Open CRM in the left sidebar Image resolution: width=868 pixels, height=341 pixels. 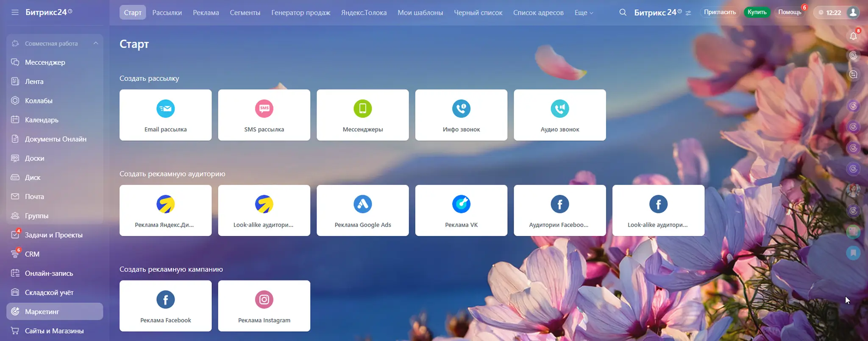click(x=32, y=254)
